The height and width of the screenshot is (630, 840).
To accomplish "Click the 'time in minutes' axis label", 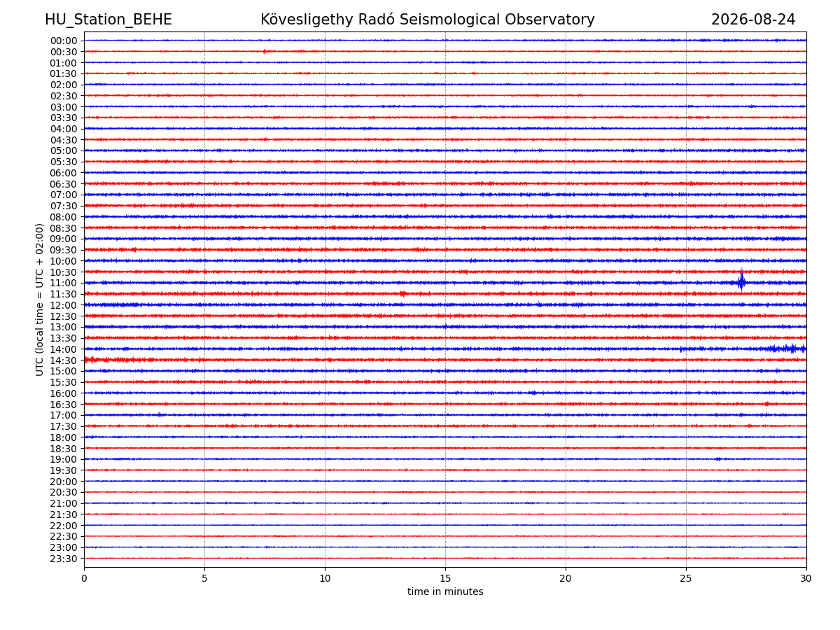I will tap(445, 592).
